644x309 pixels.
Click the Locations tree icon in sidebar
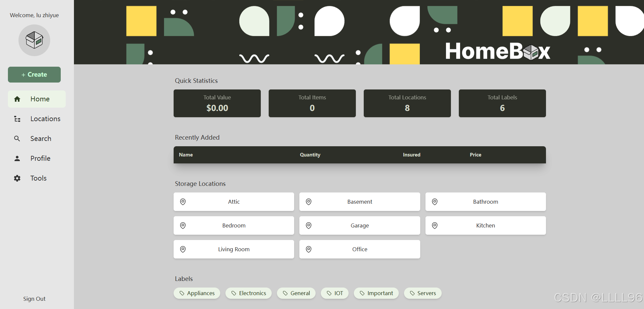pyautogui.click(x=17, y=119)
